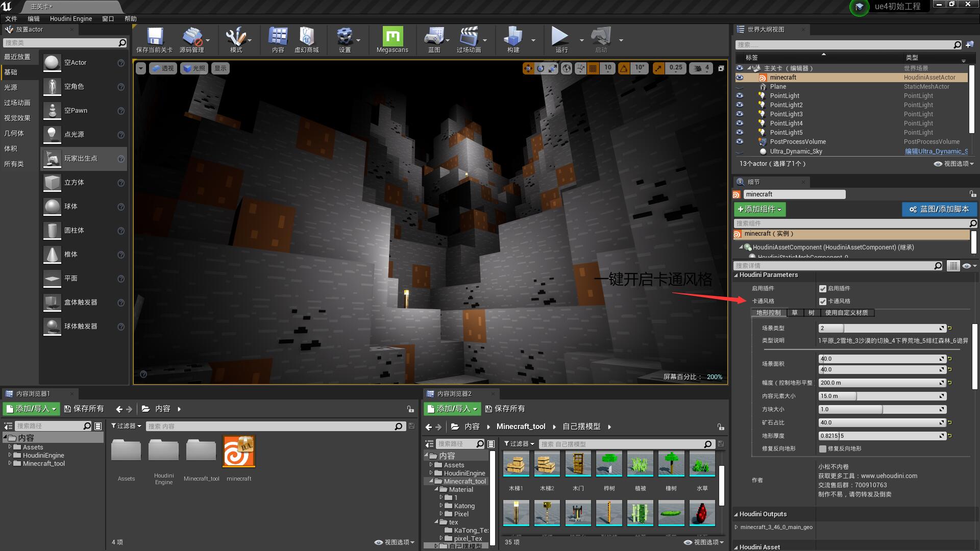This screenshot has width=980, height=551.
Task: Adjust the 方块大小 slider
Action: 882,409
